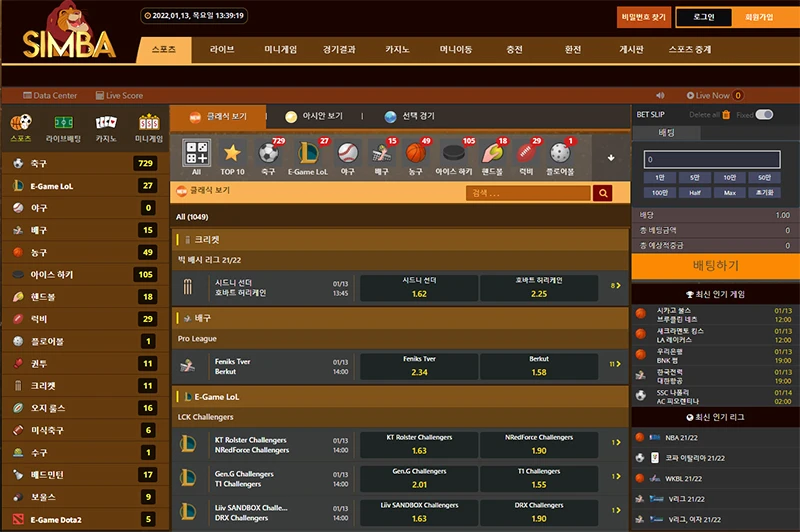Click 배팅하기 place bet button

pos(715,266)
